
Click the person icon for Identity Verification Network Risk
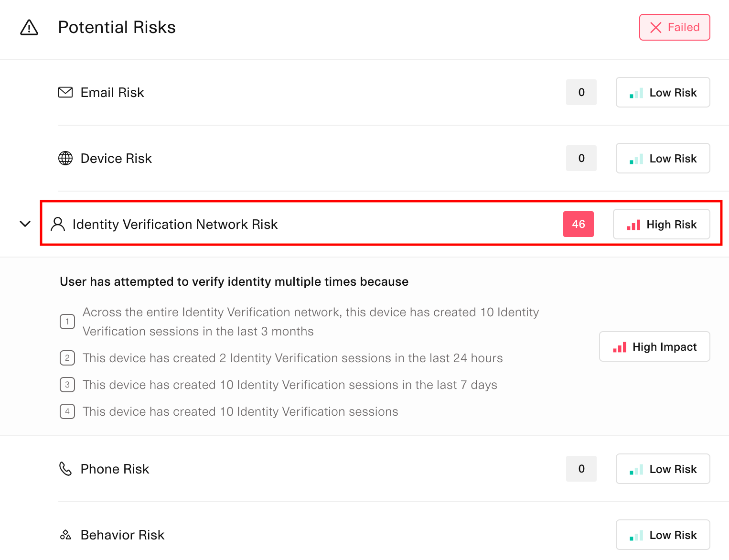tap(58, 224)
